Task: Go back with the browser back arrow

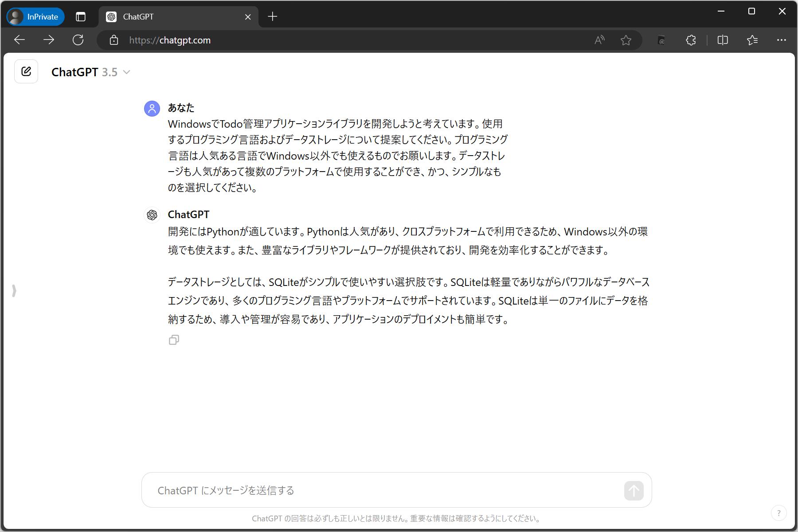Action: coord(20,40)
